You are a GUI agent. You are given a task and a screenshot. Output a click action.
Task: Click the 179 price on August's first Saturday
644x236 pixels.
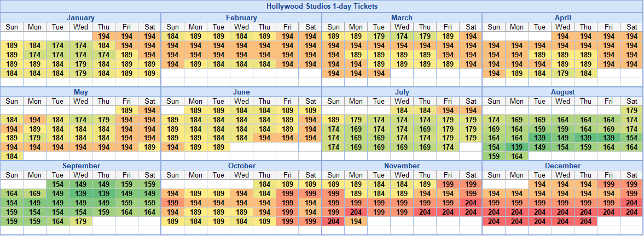click(x=632, y=110)
